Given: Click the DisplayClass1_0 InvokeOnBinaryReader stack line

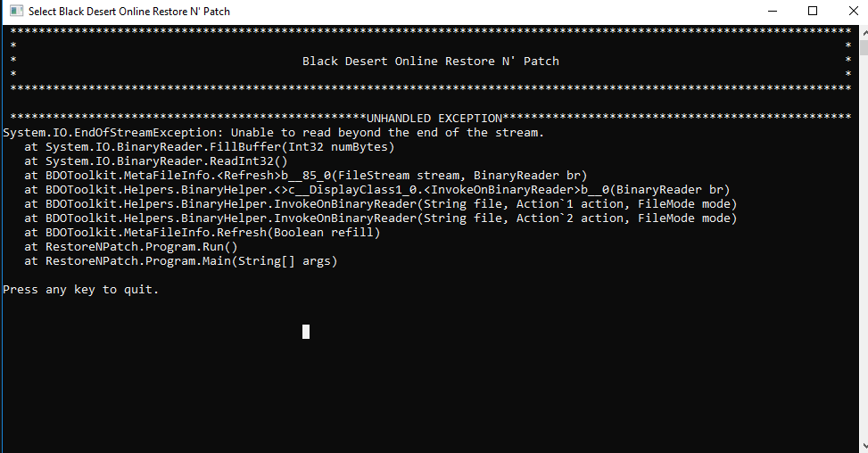Looking at the screenshot, I should 376,189.
